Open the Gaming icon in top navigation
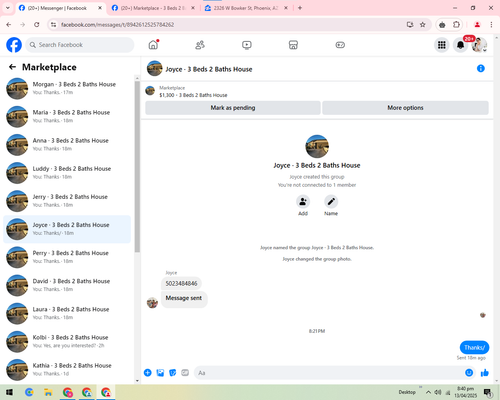 (x=340, y=45)
